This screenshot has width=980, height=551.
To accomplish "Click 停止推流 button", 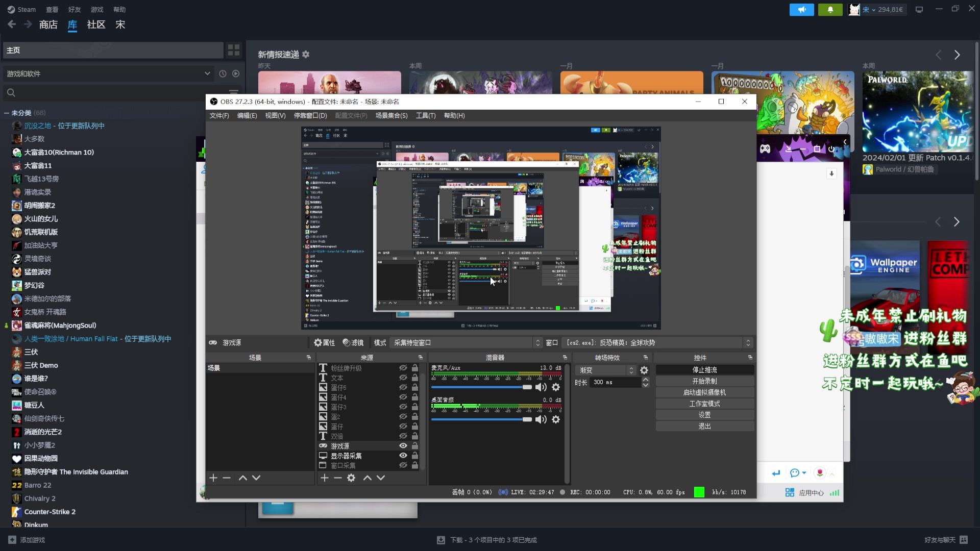I will tap(704, 370).
